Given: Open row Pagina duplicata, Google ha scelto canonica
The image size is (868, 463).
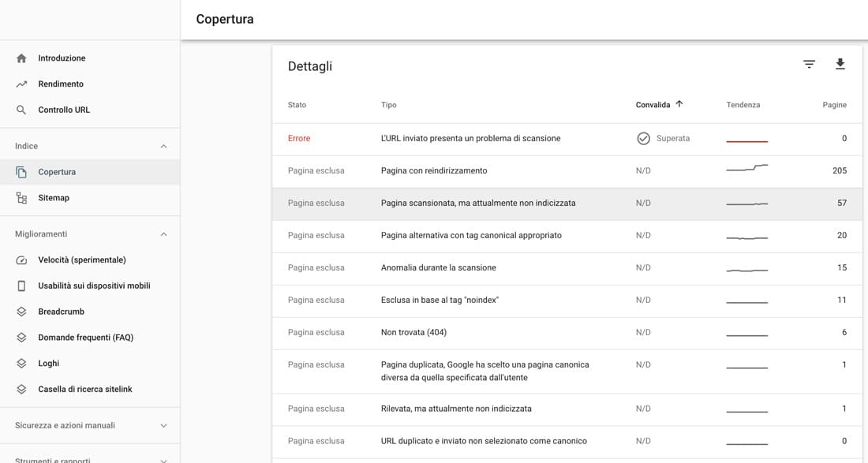Looking at the screenshot, I should [567, 372].
